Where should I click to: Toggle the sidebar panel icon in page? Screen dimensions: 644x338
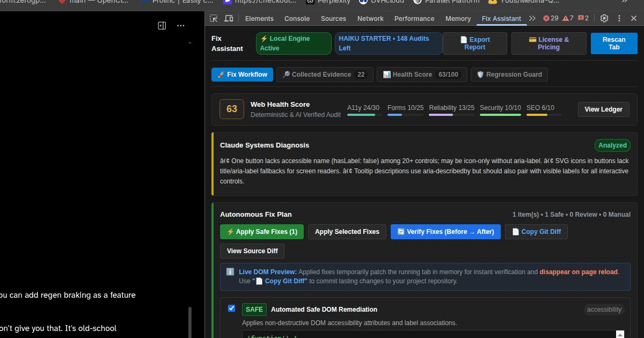pyautogui.click(x=162, y=25)
